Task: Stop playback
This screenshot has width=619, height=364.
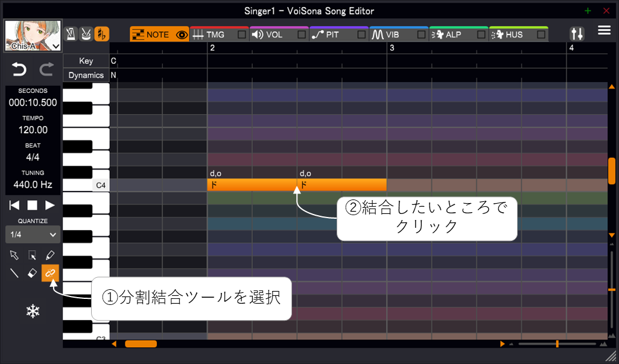Action: [33, 205]
